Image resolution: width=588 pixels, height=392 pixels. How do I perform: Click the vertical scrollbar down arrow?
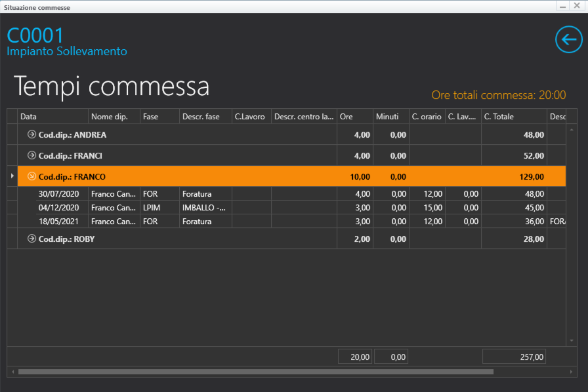[x=572, y=341]
